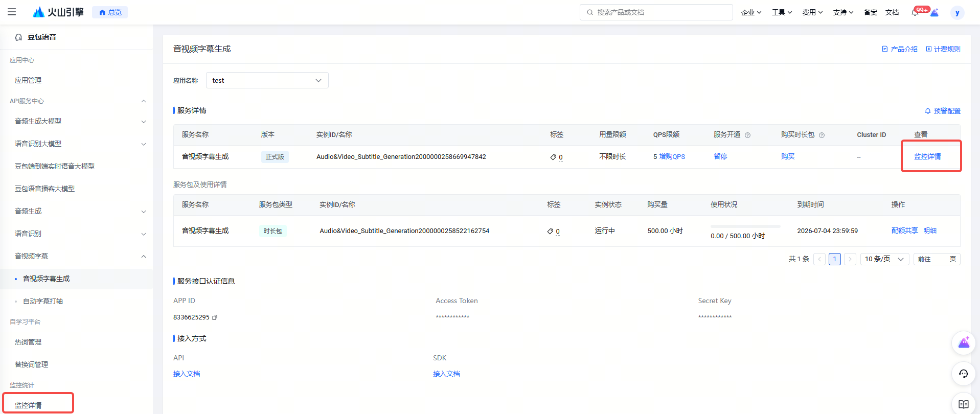
Task: Click the 监控详情 link in the table
Action: pyautogui.click(x=927, y=156)
